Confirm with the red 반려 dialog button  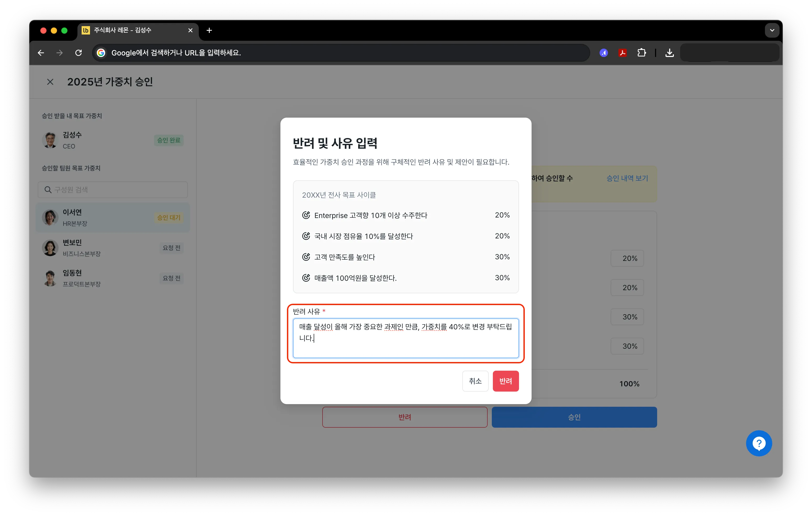click(505, 381)
